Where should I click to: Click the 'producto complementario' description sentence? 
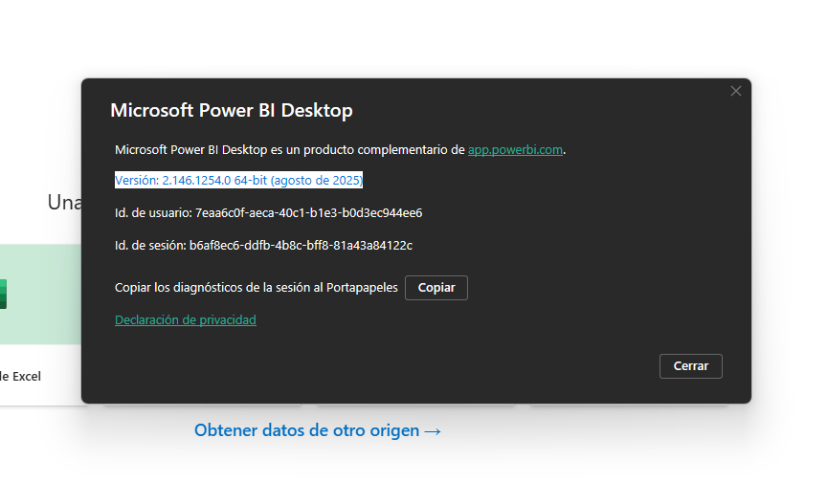point(290,149)
